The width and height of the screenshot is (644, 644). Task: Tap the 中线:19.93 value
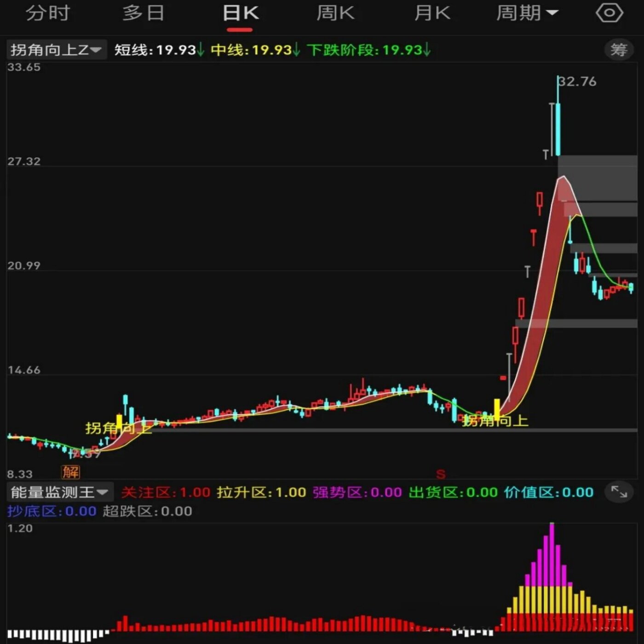(255, 50)
